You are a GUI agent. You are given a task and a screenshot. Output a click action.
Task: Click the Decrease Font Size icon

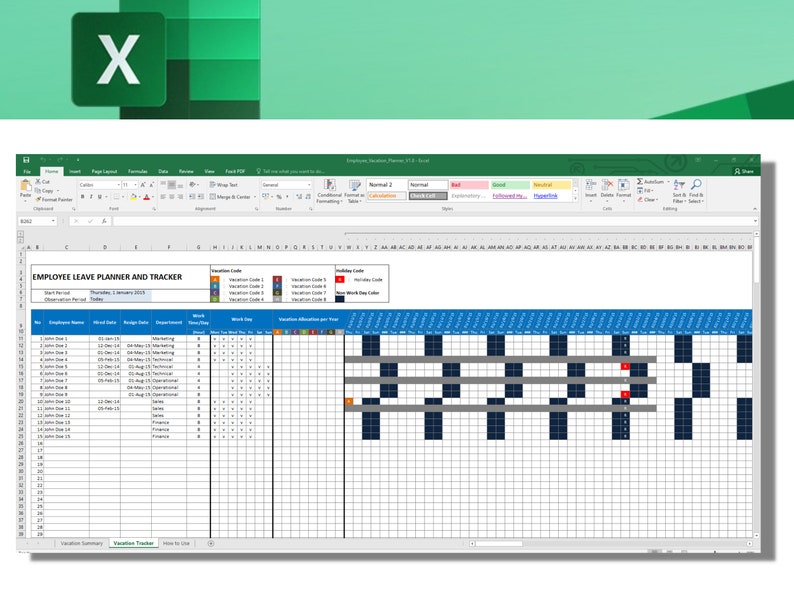[151, 185]
